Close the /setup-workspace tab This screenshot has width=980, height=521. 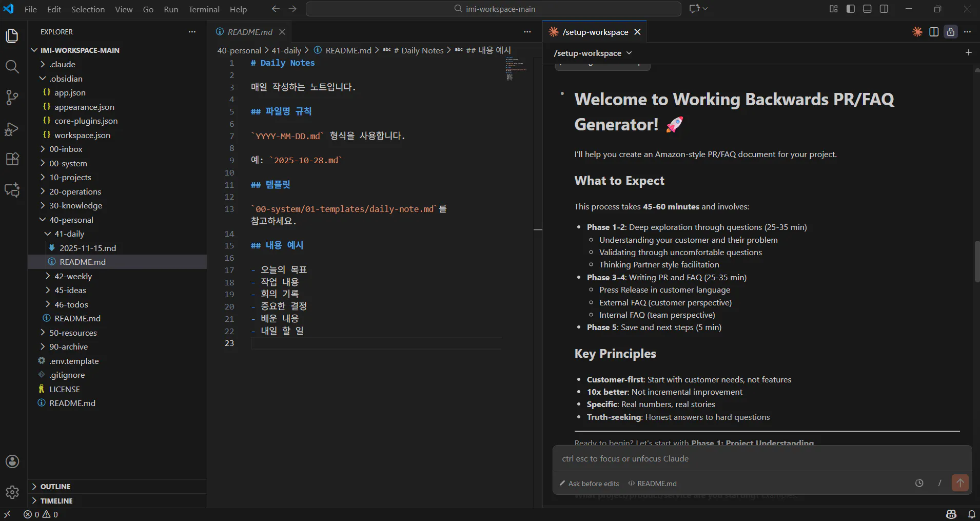click(x=637, y=32)
